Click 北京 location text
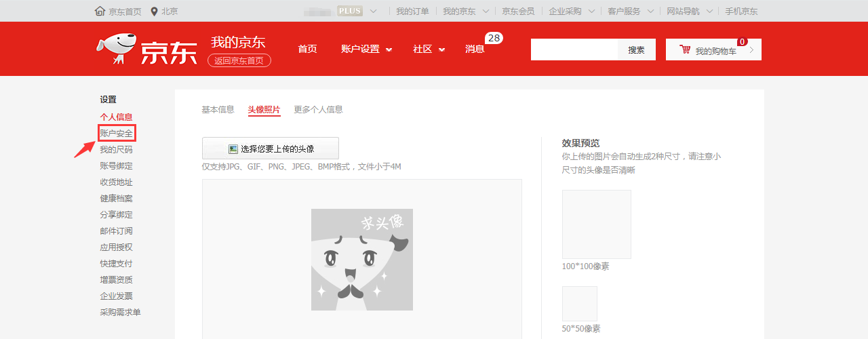The image size is (868, 339). point(170,11)
